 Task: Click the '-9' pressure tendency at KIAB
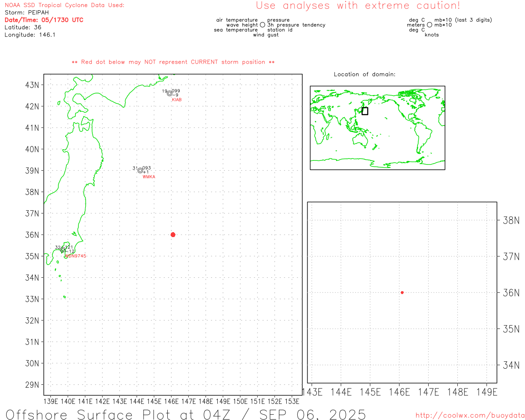175,95
